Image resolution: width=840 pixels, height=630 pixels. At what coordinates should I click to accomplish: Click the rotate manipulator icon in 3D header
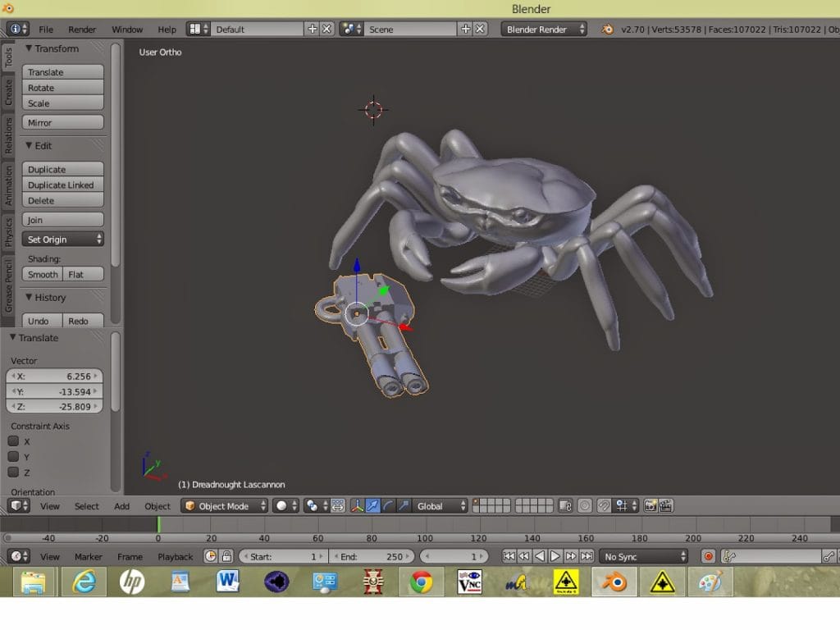tap(388, 506)
